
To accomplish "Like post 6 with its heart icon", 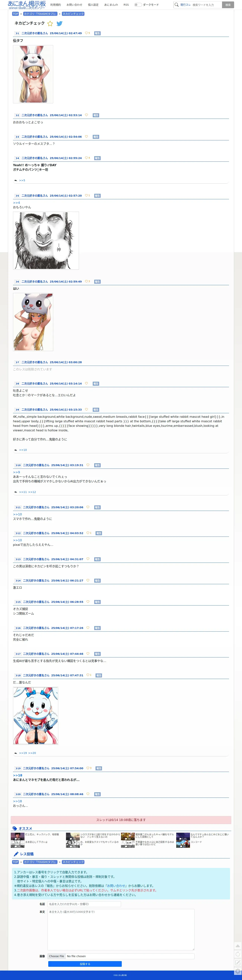I will 86,282.
